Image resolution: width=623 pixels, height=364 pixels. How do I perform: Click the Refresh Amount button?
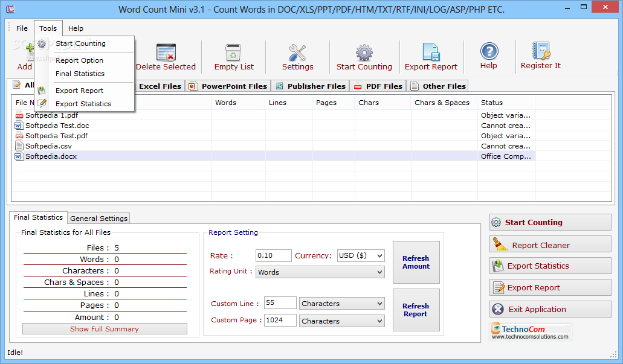click(x=416, y=263)
